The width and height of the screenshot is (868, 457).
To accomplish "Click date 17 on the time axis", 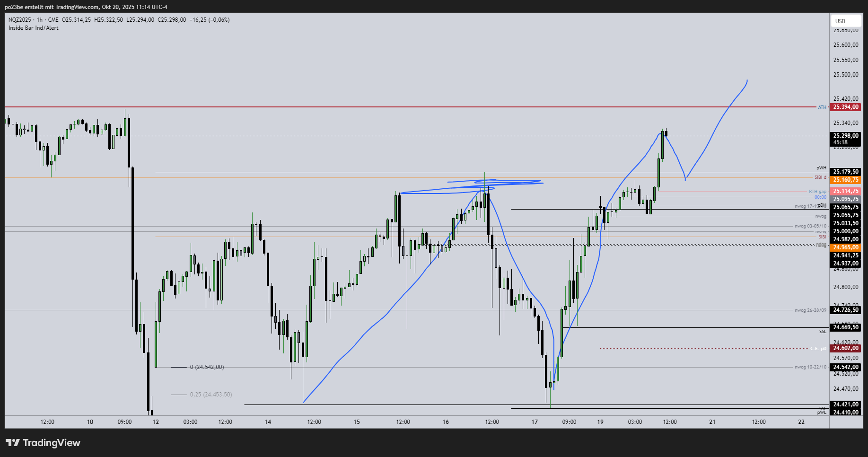I will (535, 422).
